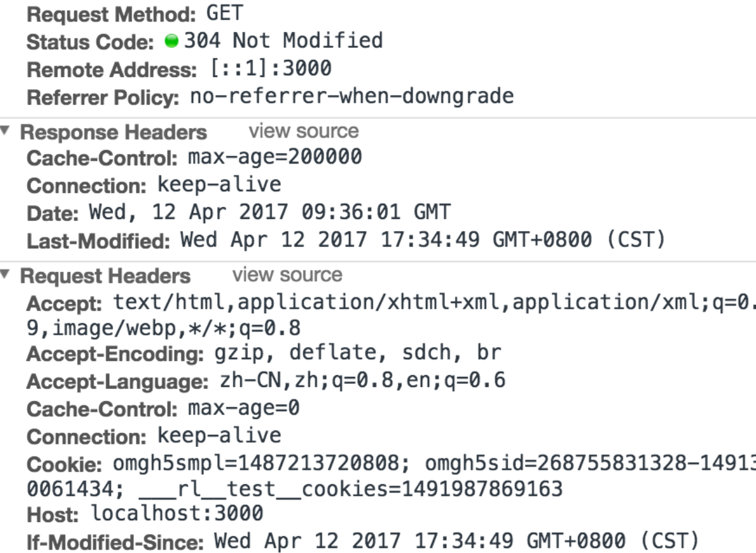756x553 pixels.
Task: Click the green status code indicator dot
Action: (x=171, y=41)
